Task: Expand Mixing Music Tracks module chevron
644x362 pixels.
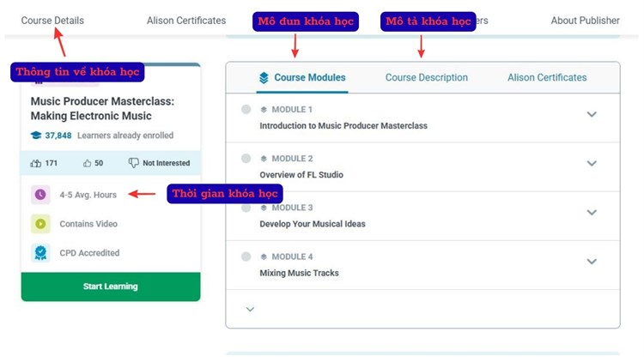Action: [x=592, y=262]
